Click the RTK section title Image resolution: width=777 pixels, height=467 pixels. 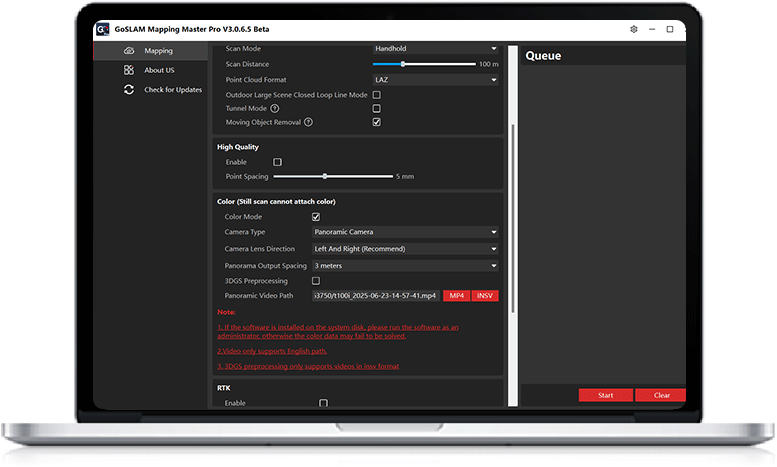click(x=223, y=388)
